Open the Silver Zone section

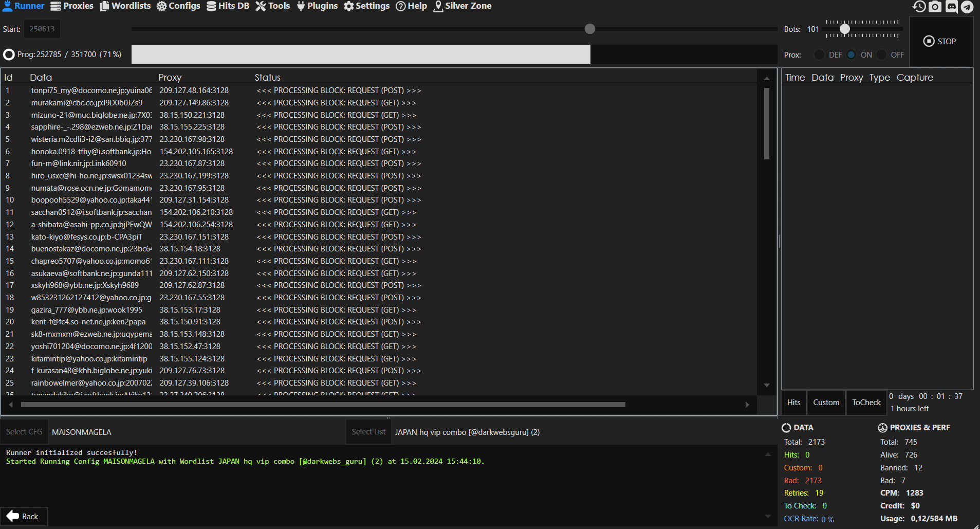click(463, 6)
